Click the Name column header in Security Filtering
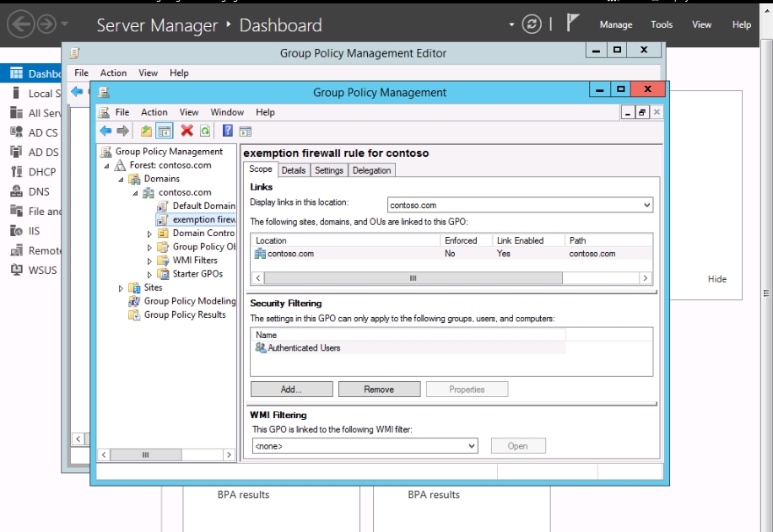 (x=408, y=335)
